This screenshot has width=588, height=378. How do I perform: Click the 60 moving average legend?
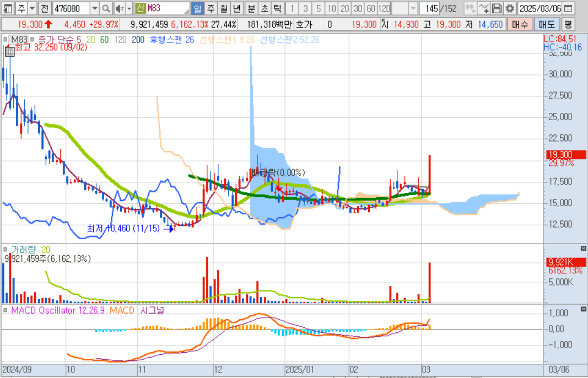[x=104, y=39]
